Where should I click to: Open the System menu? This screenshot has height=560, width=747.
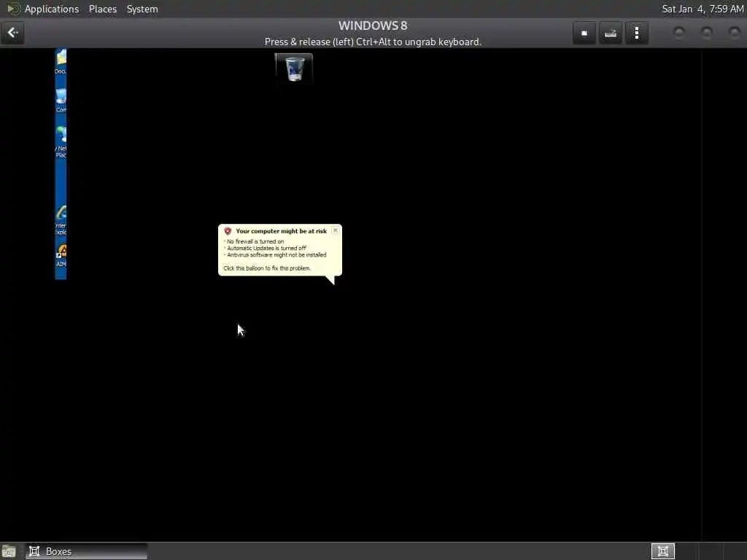pyautogui.click(x=142, y=9)
